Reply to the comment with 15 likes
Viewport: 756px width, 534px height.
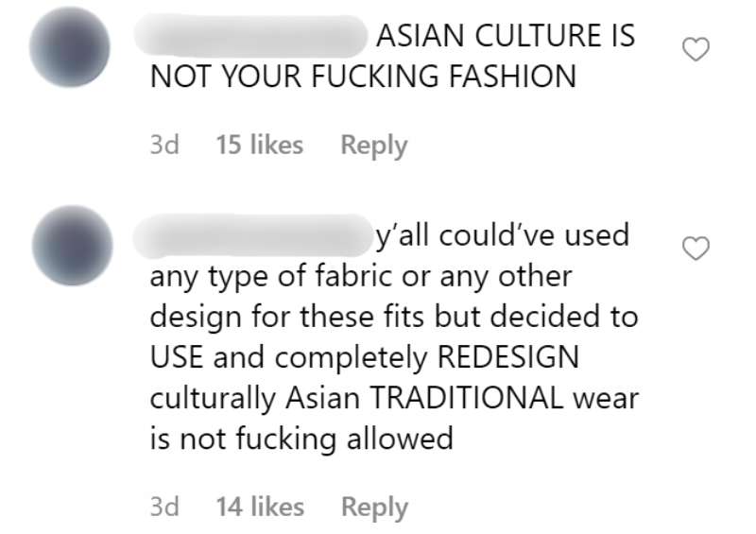pyautogui.click(x=374, y=146)
